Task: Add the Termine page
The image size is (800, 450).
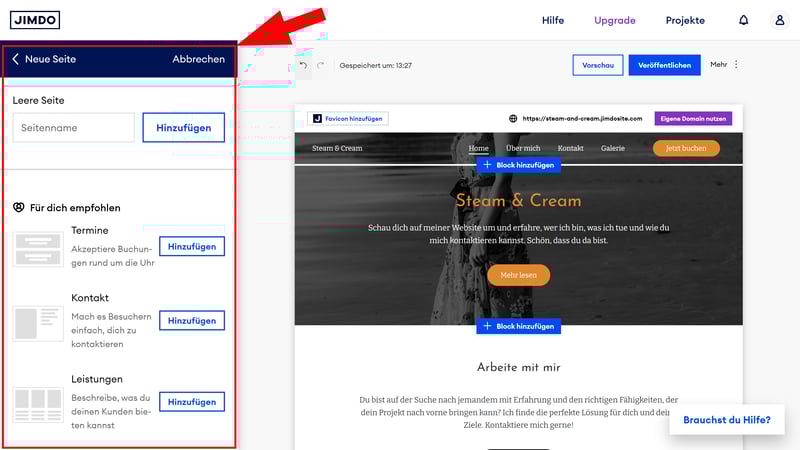Action: coord(192,246)
